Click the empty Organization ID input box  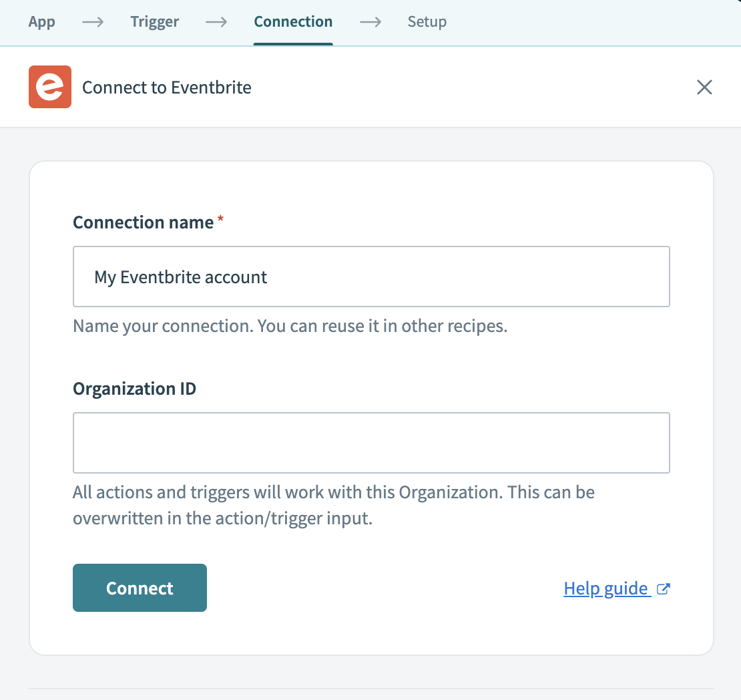pos(371,442)
